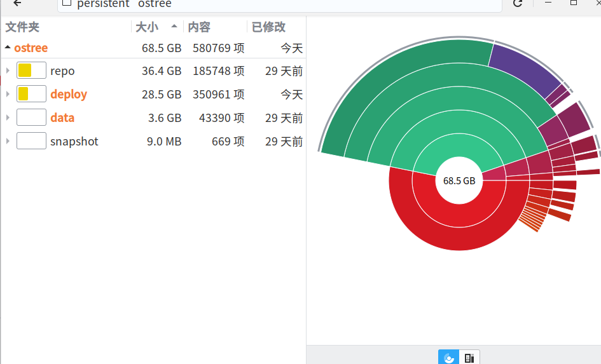Maximize the window
The width and height of the screenshot is (601, 364).
click(x=574, y=3)
